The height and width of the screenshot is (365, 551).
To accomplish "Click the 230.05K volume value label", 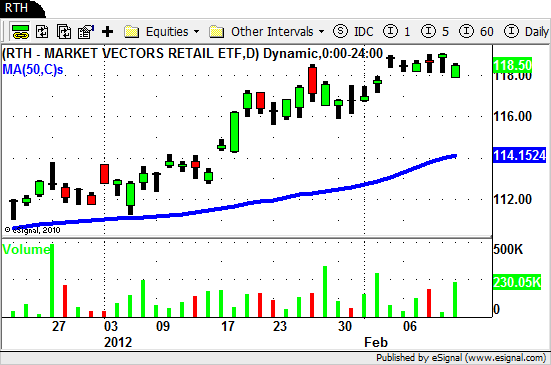I will pyautogui.click(x=517, y=282).
